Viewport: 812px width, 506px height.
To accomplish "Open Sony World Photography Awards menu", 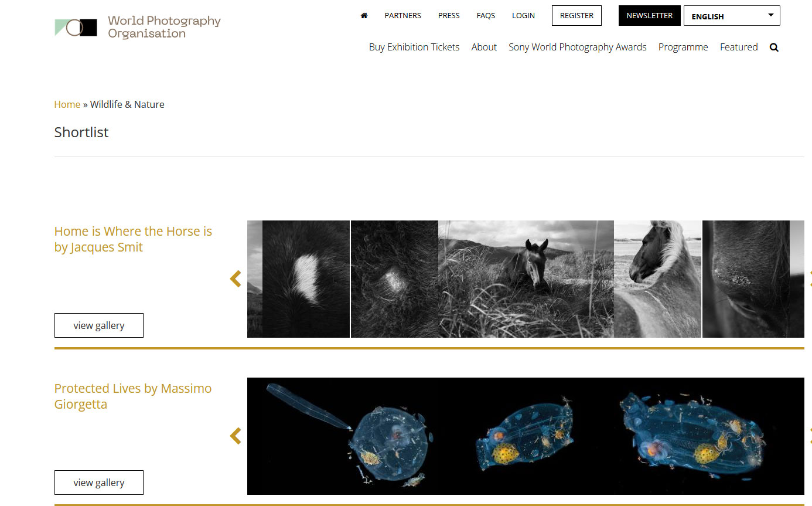I will [x=578, y=47].
